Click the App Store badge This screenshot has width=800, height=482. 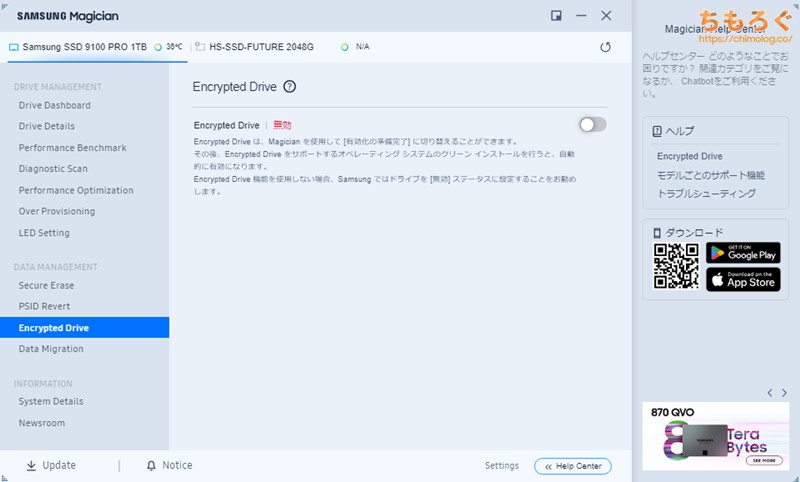tap(743, 280)
